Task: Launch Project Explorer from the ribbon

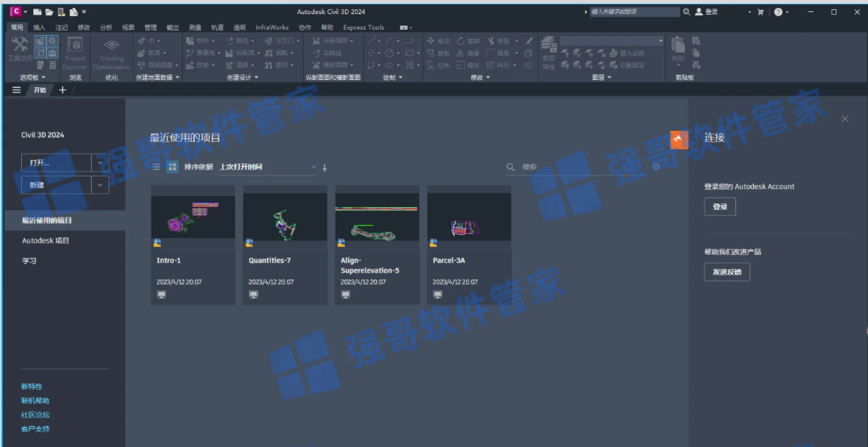Action: point(75,53)
